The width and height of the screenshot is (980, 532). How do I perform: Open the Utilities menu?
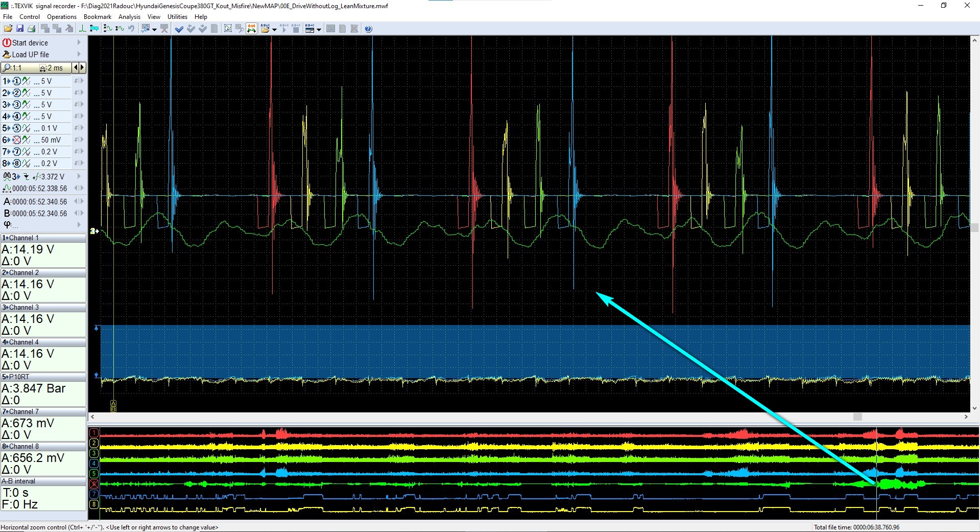coord(177,17)
